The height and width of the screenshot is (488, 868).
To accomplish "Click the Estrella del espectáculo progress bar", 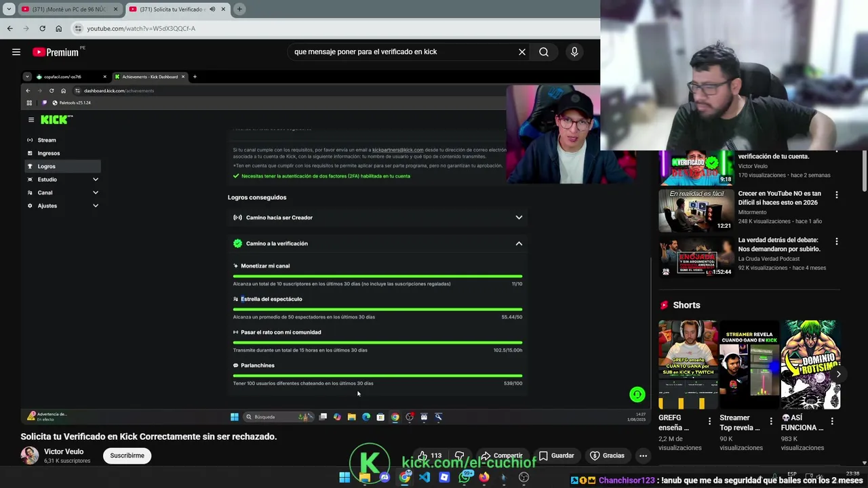I will tap(378, 310).
